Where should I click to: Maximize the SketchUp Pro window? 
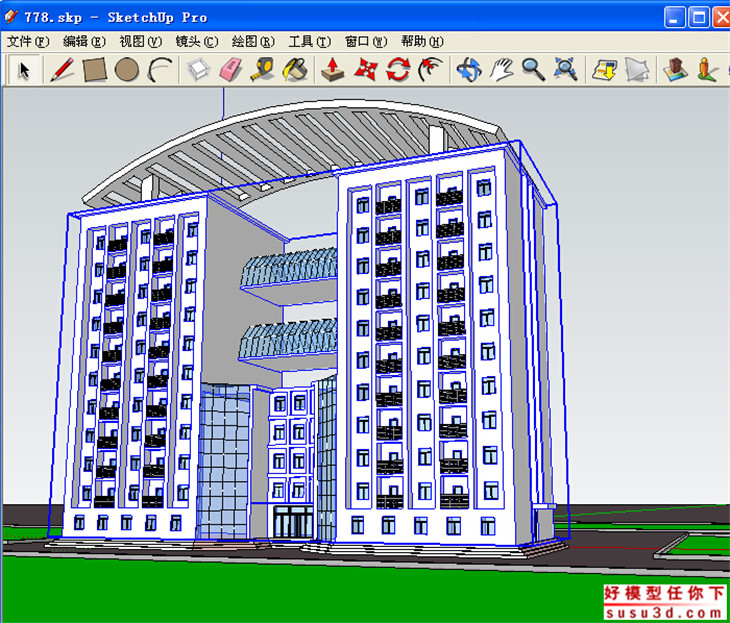coord(699,18)
